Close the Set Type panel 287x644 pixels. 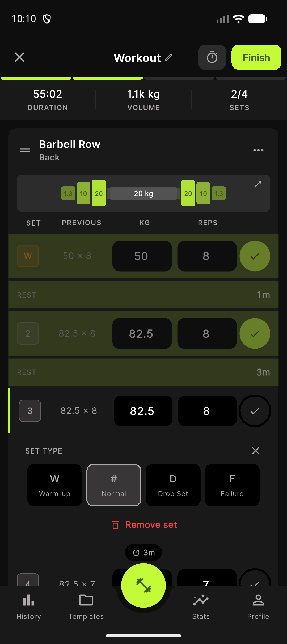(x=256, y=451)
